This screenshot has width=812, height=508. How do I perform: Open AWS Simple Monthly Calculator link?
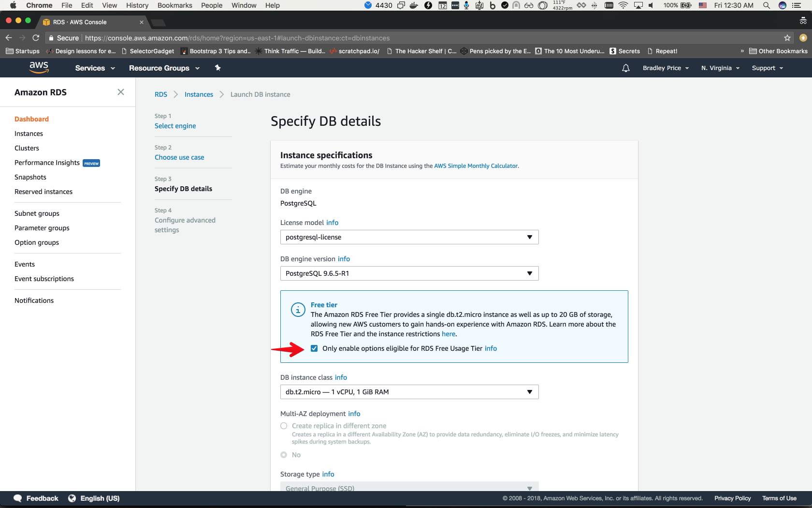click(x=476, y=166)
